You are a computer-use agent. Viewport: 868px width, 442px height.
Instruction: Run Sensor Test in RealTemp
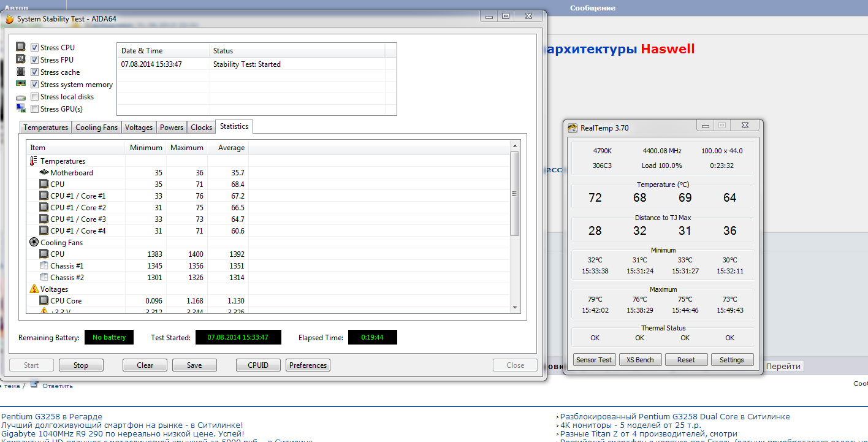click(594, 360)
